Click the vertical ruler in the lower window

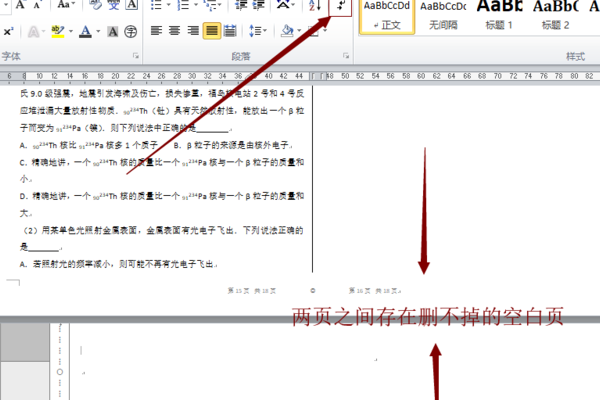point(60,361)
